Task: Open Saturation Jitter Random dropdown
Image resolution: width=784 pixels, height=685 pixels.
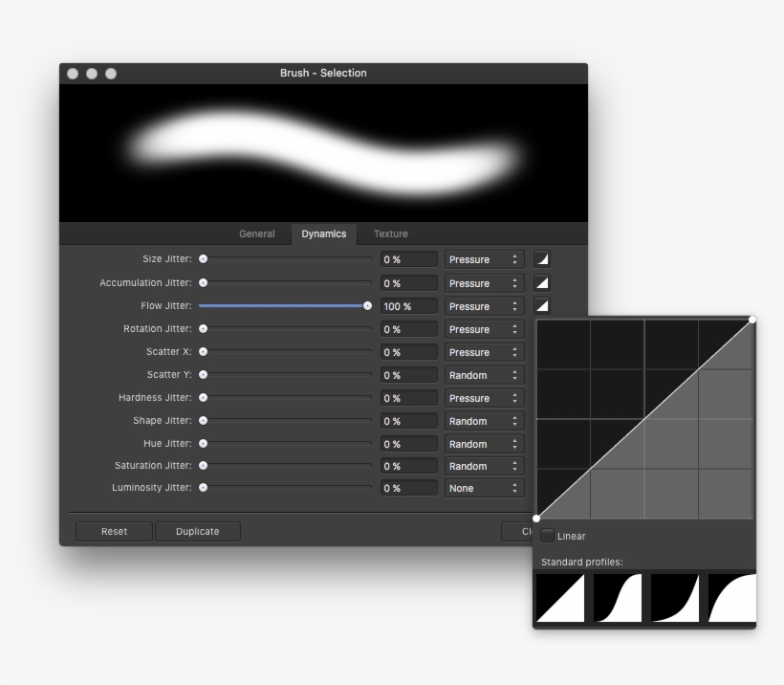Action: (484, 466)
